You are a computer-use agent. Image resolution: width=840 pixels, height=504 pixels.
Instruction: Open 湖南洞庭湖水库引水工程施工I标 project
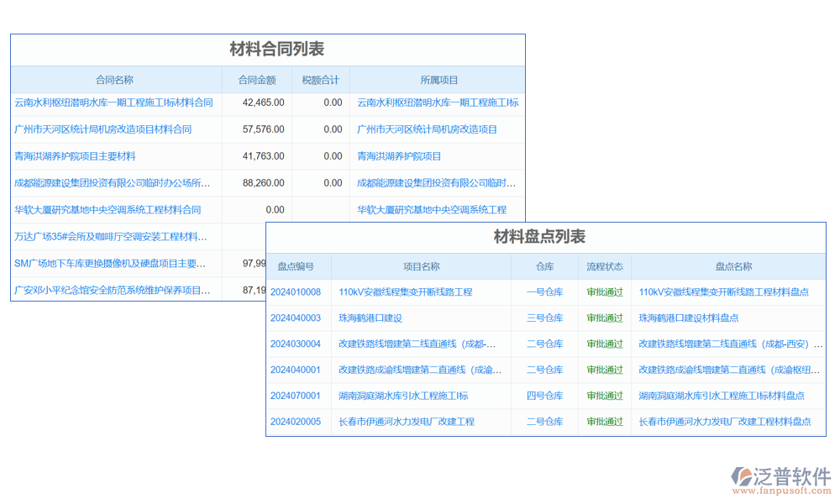coord(403,396)
